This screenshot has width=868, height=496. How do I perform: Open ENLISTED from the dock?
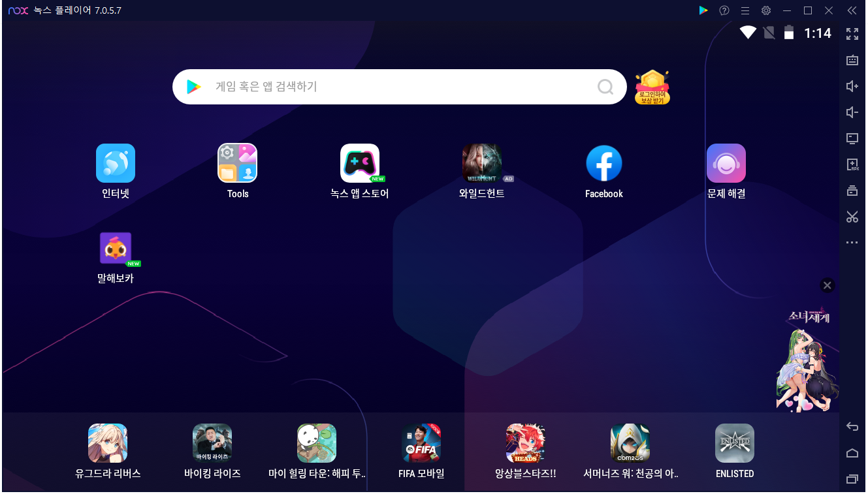[x=735, y=443]
